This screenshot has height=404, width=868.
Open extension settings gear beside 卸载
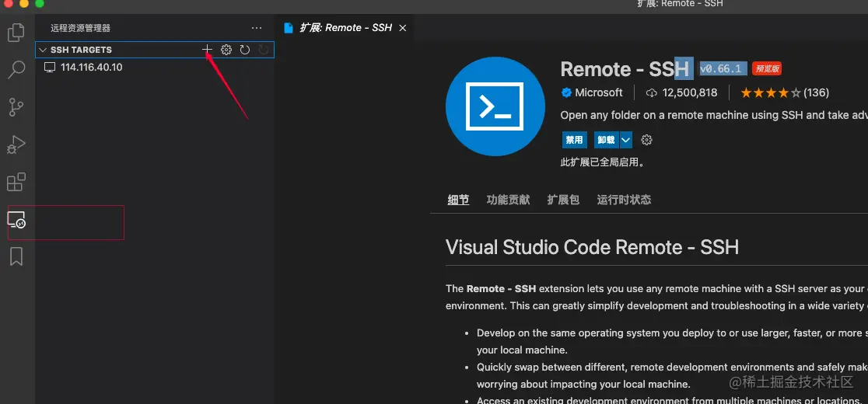pyautogui.click(x=646, y=140)
